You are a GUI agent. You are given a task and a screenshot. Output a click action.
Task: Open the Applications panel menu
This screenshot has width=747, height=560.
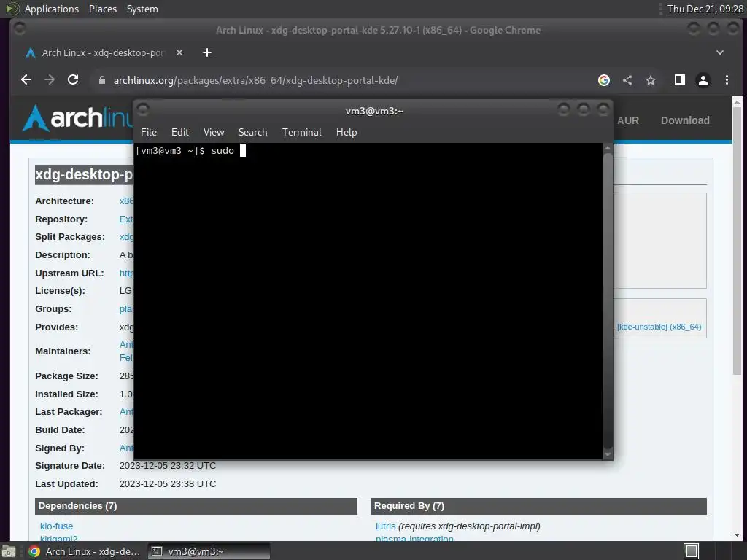click(x=52, y=9)
